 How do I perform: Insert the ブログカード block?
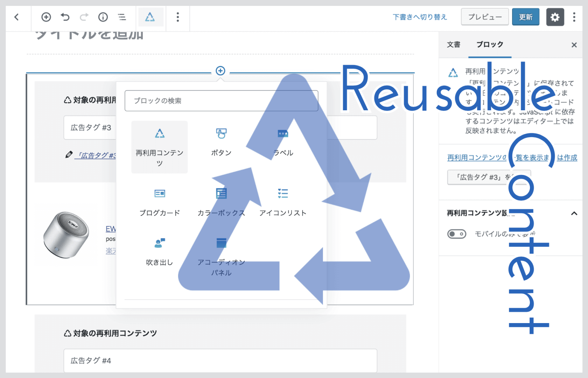point(160,203)
